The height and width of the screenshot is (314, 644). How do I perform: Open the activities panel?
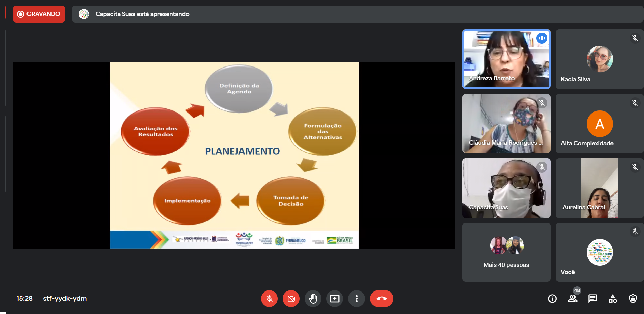(x=612, y=299)
